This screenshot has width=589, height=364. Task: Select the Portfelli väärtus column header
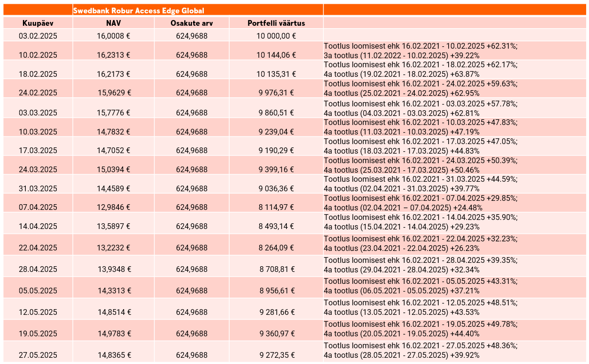(276, 23)
